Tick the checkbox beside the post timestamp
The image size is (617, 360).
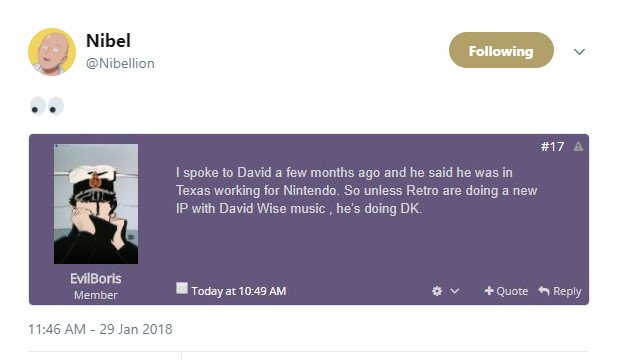(x=182, y=288)
